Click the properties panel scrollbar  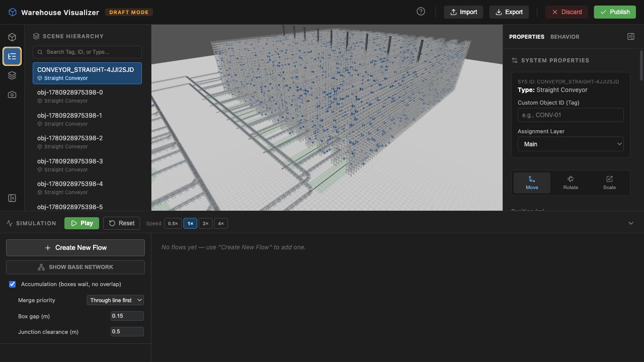641,65
